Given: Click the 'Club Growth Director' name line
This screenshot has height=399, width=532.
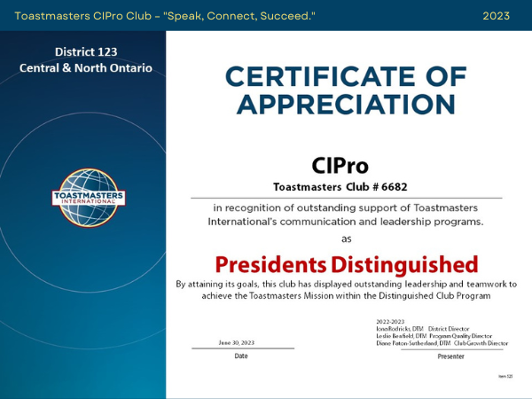Looking at the screenshot, I should pyautogui.click(x=442, y=343).
